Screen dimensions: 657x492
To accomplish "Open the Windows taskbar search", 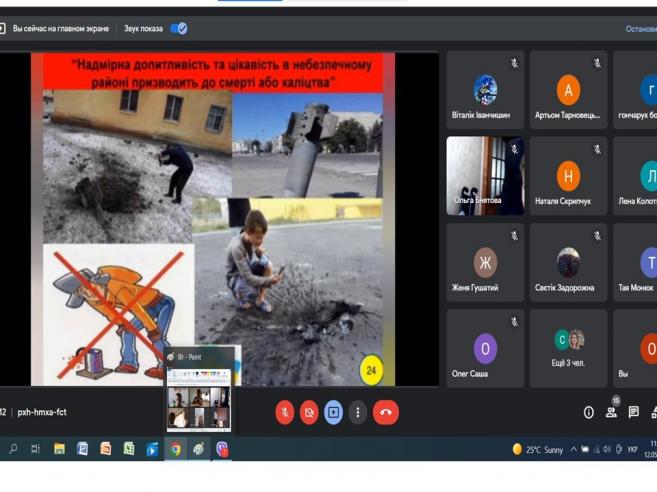I will pos(13,449).
